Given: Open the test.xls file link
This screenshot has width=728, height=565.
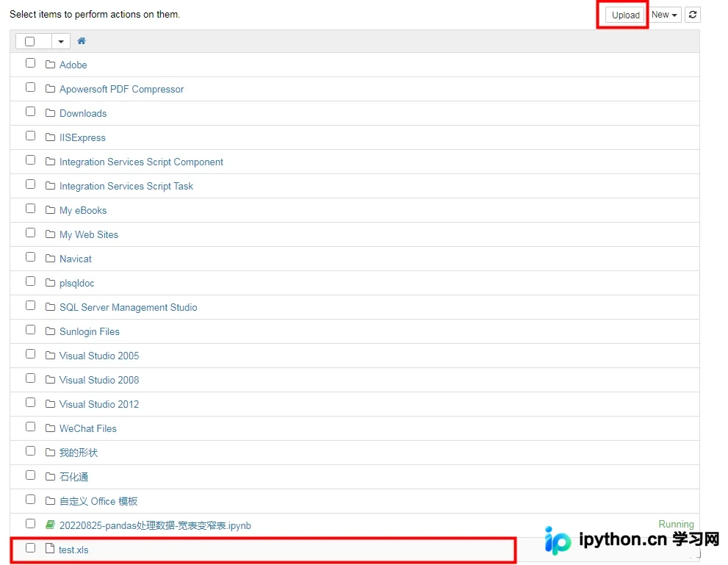Looking at the screenshot, I should (73, 550).
